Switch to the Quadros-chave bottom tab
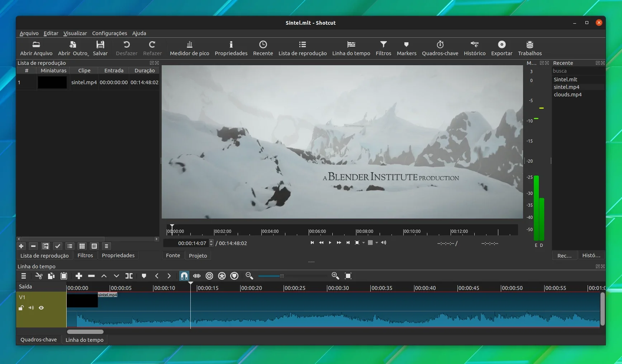The height and width of the screenshot is (364, 622). point(39,340)
